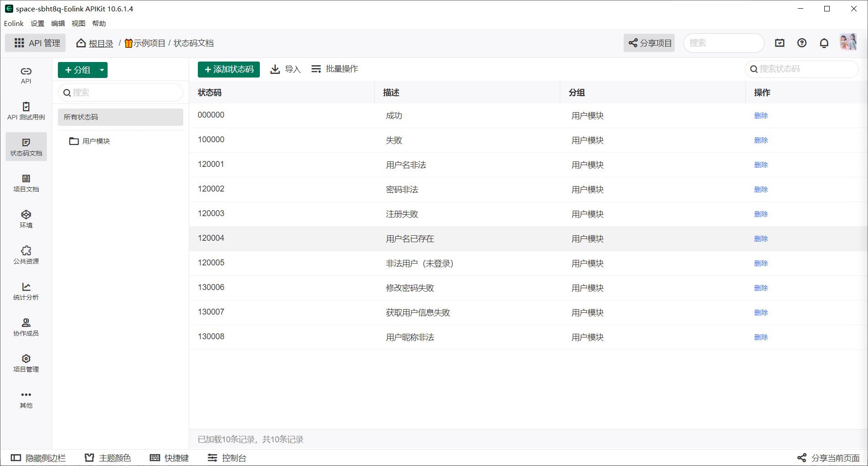Delete the 000000 status code row
The image size is (868, 466).
coord(761,116)
